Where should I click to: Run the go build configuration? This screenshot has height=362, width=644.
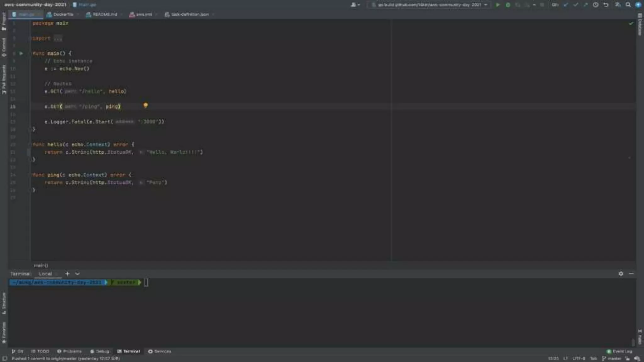pos(497,5)
